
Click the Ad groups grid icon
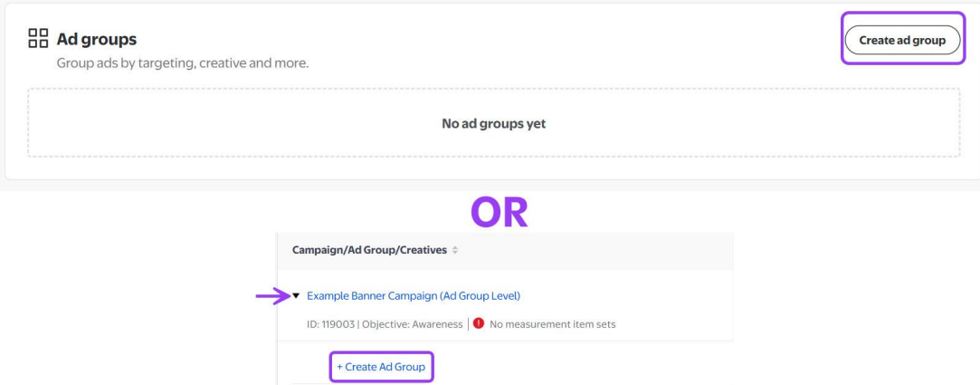tap(38, 41)
